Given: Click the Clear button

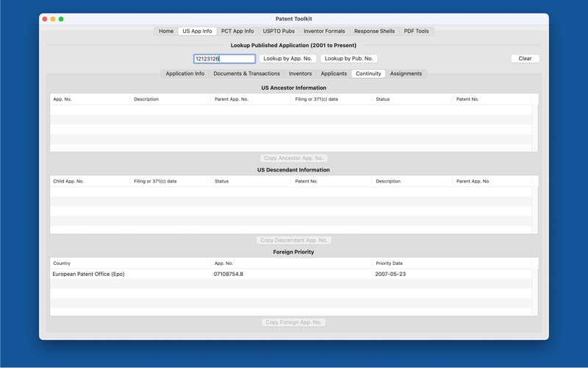Looking at the screenshot, I should [525, 59].
